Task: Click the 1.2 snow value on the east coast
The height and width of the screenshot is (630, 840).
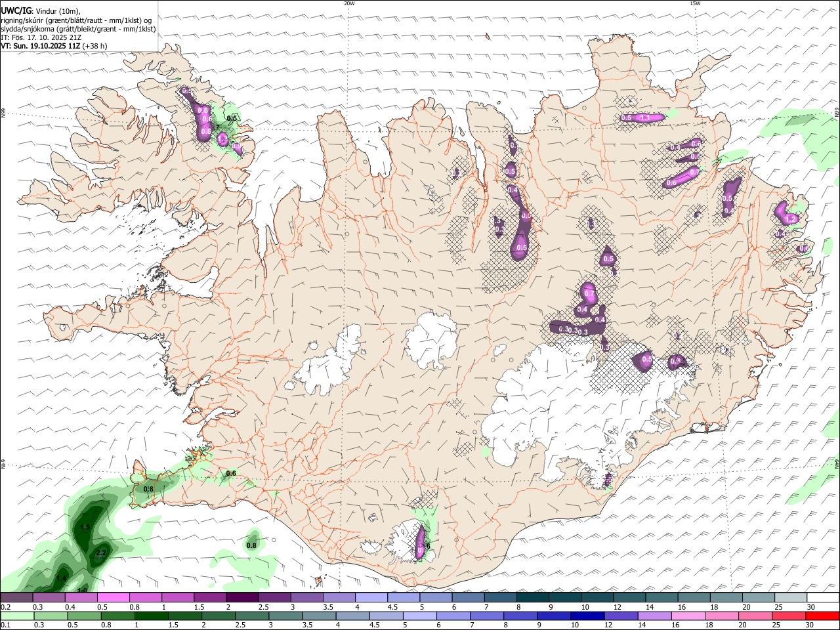Action: tap(790, 219)
